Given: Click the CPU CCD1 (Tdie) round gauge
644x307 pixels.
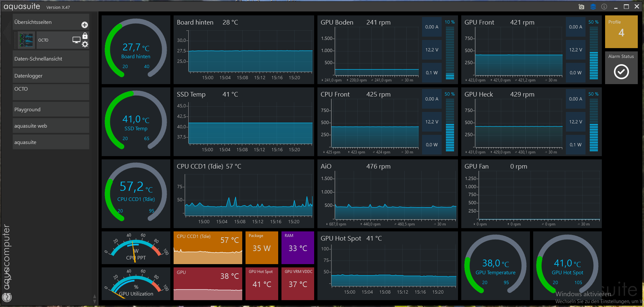Looking at the screenshot, I should point(136,194).
